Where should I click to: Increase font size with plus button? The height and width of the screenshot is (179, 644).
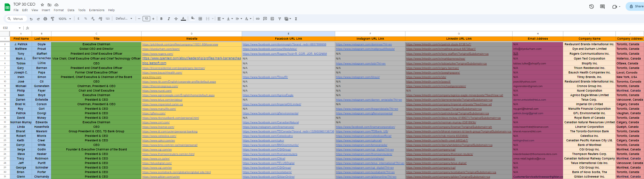pos(153,19)
